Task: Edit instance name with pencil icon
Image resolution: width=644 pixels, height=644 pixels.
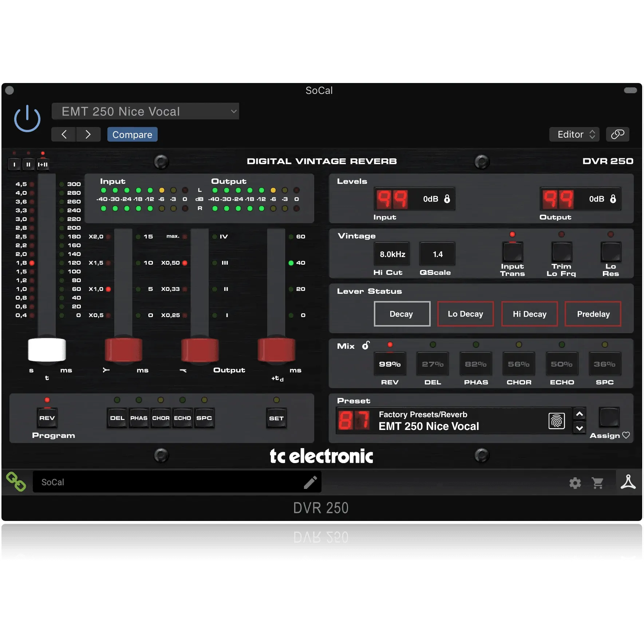Action: coord(311,482)
